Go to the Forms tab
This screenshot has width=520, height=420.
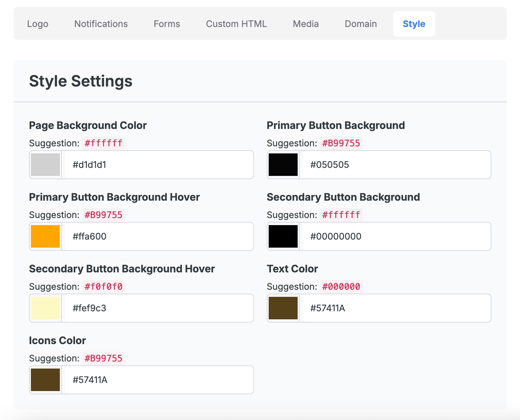pos(167,24)
